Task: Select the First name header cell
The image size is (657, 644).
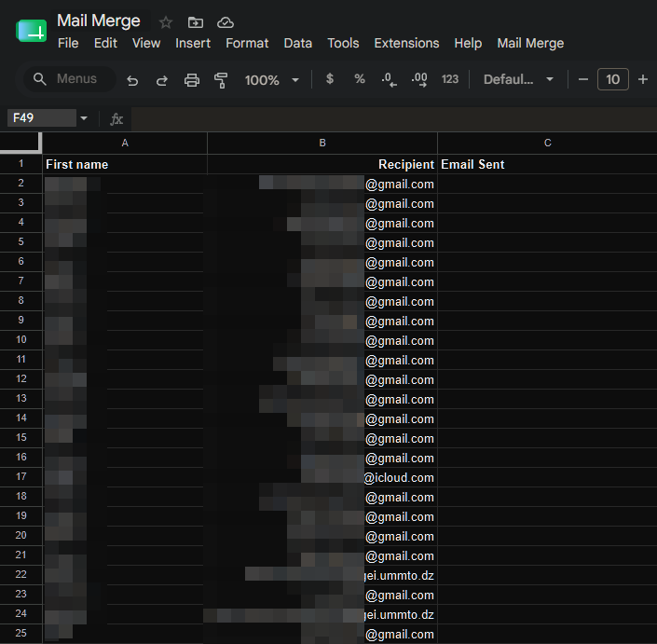Action: pos(125,164)
